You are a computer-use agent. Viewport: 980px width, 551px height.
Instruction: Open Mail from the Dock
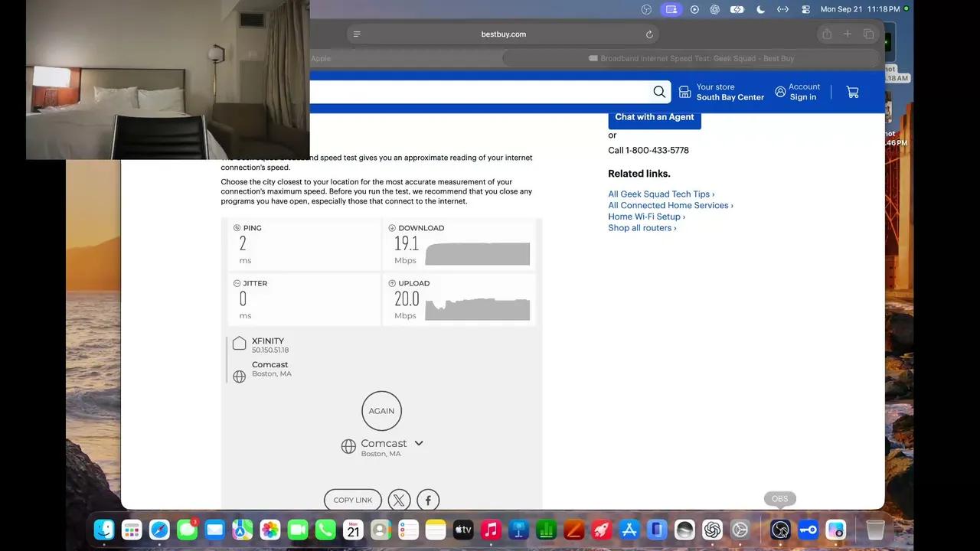[x=214, y=530]
